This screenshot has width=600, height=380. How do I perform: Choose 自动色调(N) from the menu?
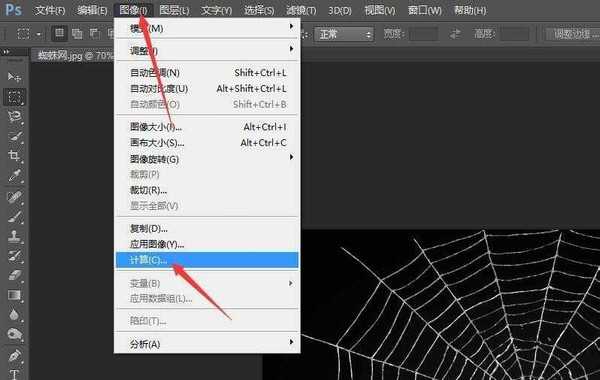click(207, 73)
